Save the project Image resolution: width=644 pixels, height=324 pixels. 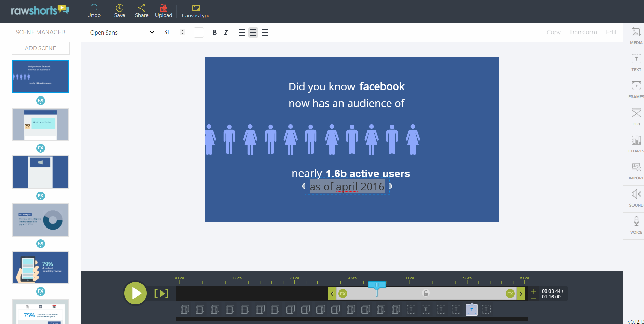(x=120, y=11)
